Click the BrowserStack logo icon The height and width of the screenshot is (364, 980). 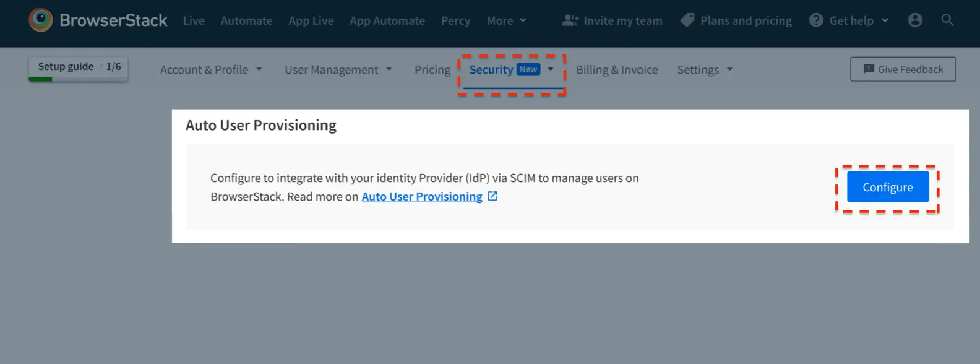coord(41,20)
